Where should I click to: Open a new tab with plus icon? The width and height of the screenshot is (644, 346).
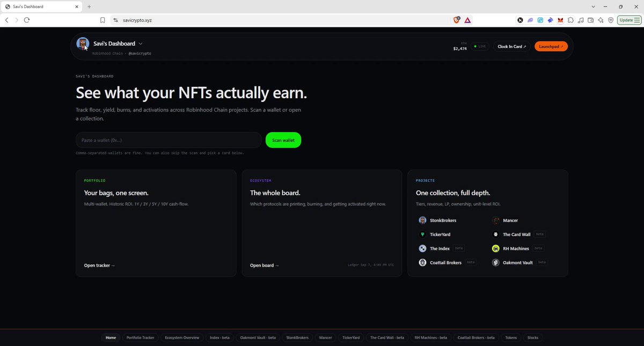89,6
